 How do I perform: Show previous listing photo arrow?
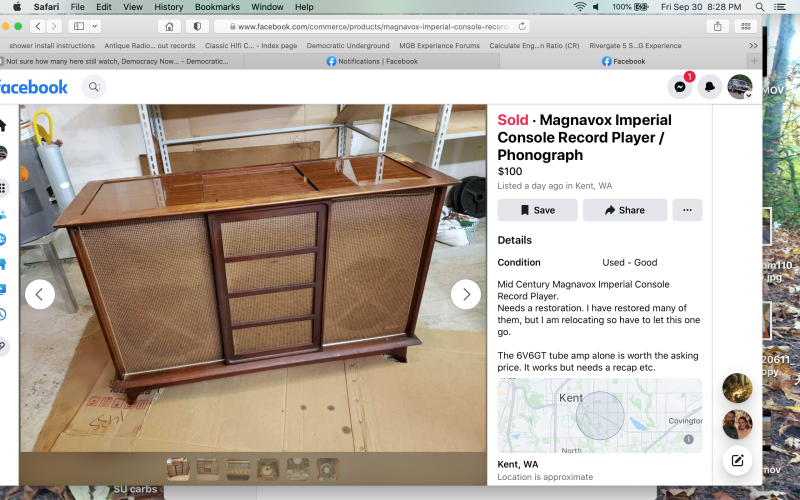(40, 294)
